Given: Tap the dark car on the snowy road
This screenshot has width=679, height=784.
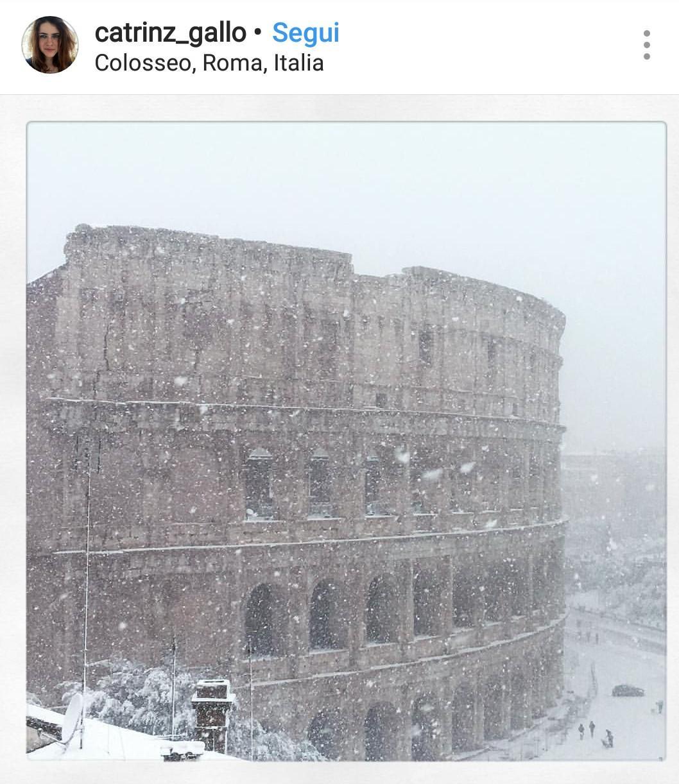Looking at the screenshot, I should point(628,690).
